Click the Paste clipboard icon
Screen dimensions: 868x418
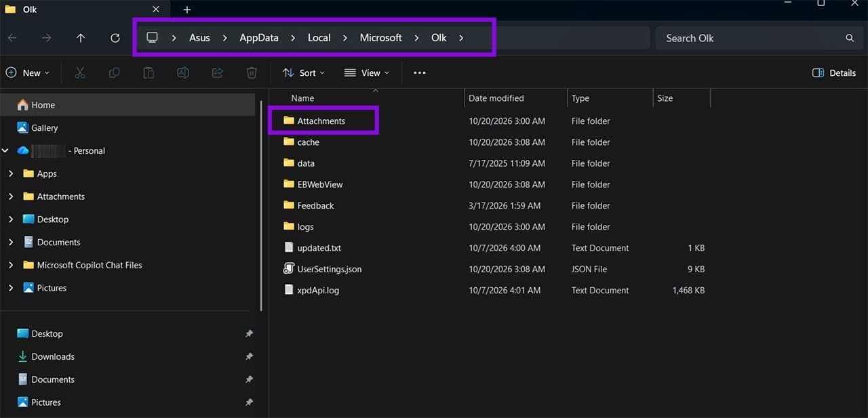pos(149,72)
